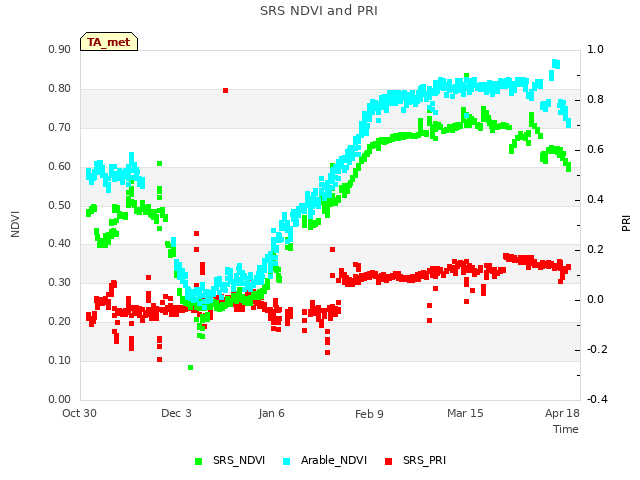Click the Time axis label
The width and height of the screenshot is (640, 480).
[x=566, y=429]
